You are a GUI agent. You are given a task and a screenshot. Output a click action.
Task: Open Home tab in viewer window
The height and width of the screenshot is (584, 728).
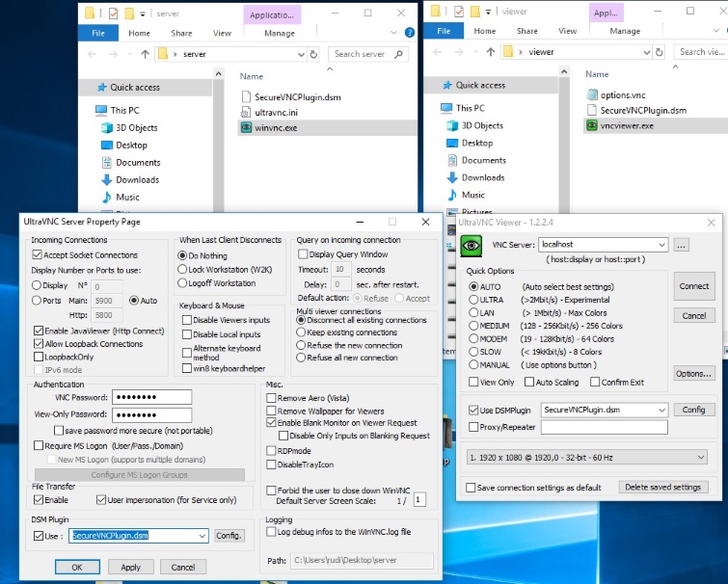pos(485,31)
